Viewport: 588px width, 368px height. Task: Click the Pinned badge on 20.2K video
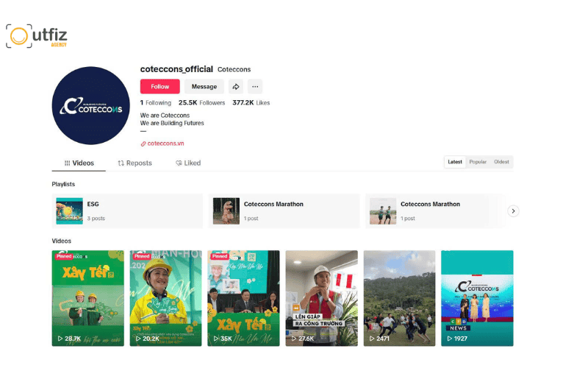click(142, 256)
